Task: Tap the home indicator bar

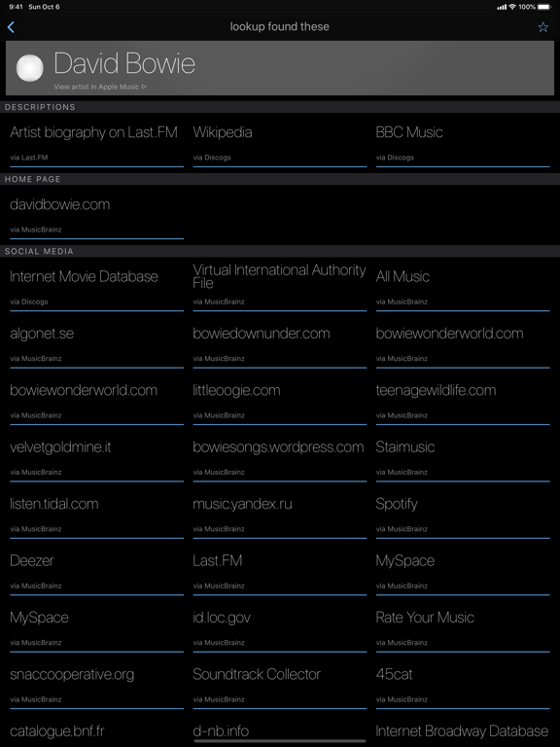Action: 280,741
